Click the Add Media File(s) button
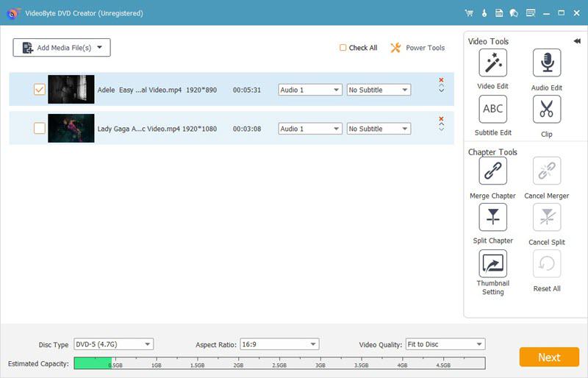 (62, 48)
